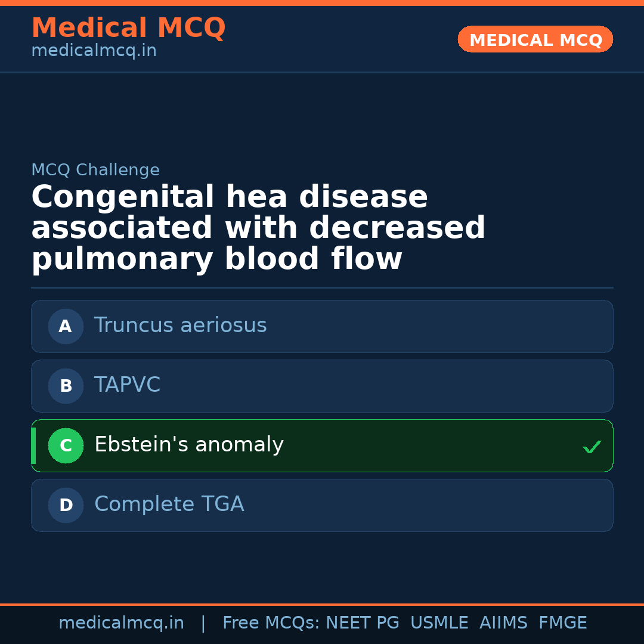644x644 pixels.
Task: Choose the TAPVC answer text
Action: click(127, 385)
